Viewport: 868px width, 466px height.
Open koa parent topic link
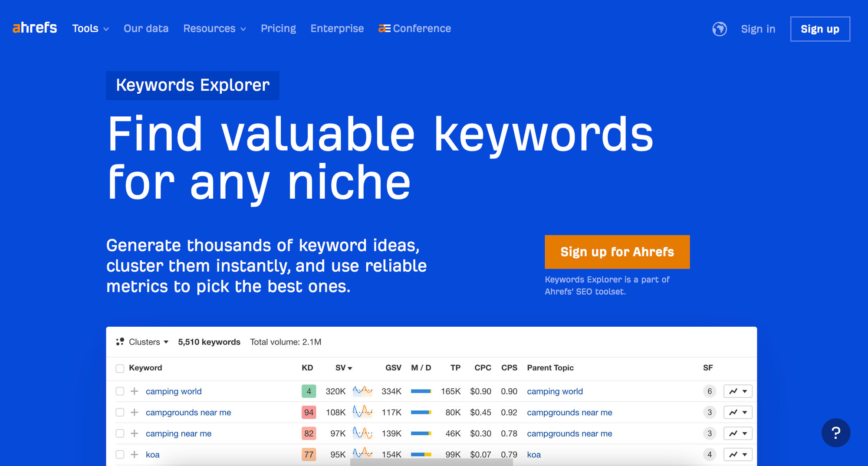[x=534, y=454]
